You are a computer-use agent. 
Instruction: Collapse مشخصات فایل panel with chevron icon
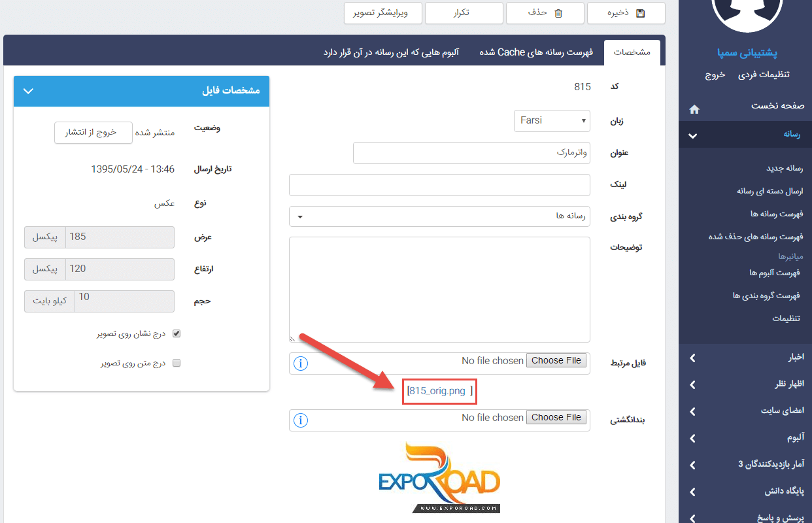coord(28,91)
